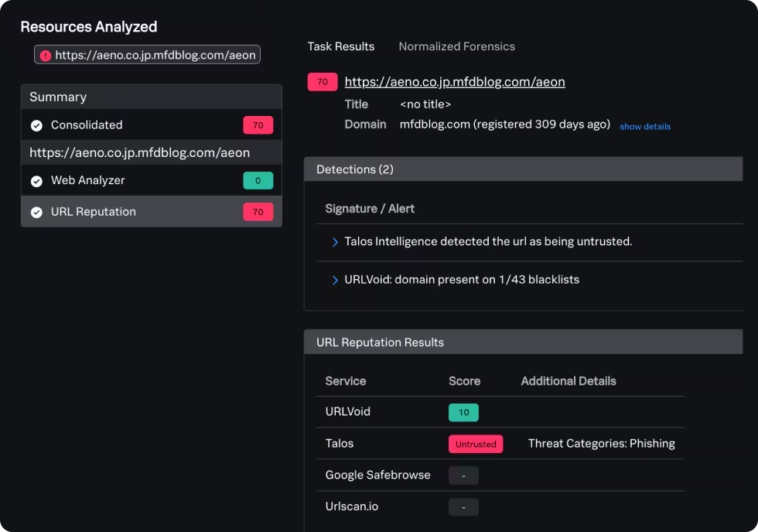
Task: Click Consolidated red 70 score badge
Action: click(x=258, y=125)
